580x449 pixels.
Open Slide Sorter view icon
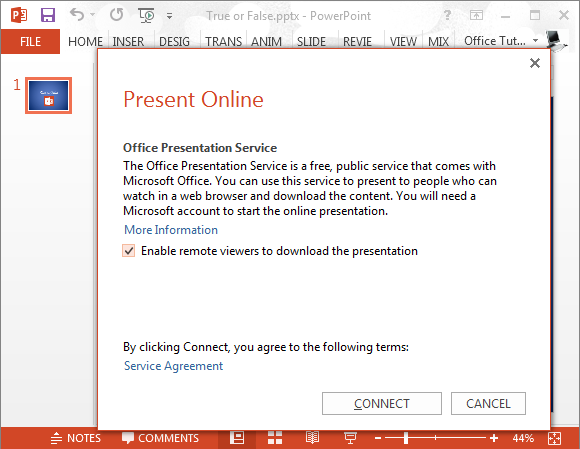point(275,438)
